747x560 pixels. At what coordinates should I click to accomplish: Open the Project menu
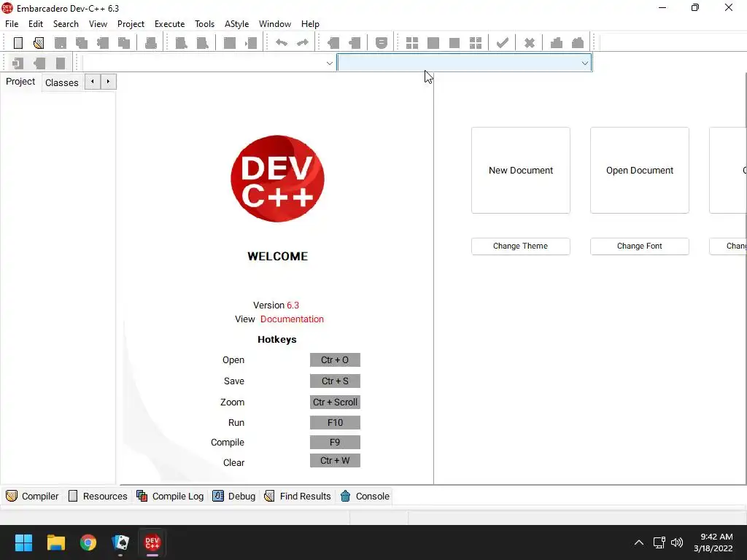click(x=131, y=24)
